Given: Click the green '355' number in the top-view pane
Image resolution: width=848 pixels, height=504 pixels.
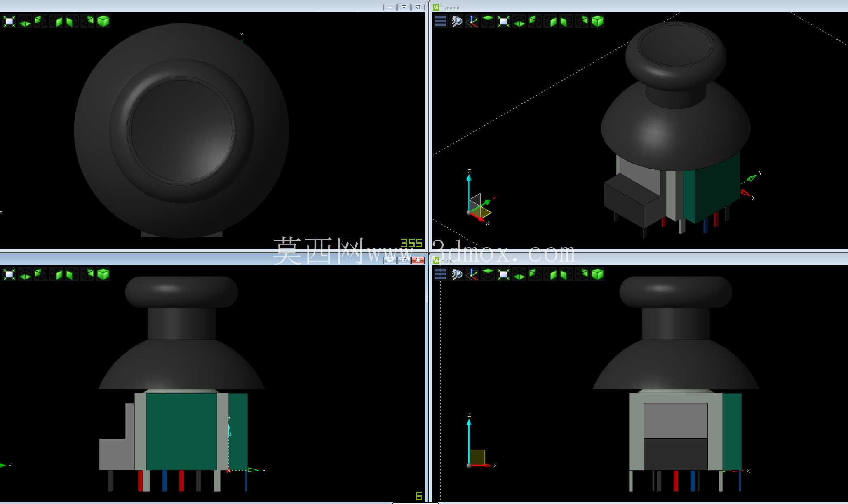Looking at the screenshot, I should [411, 243].
